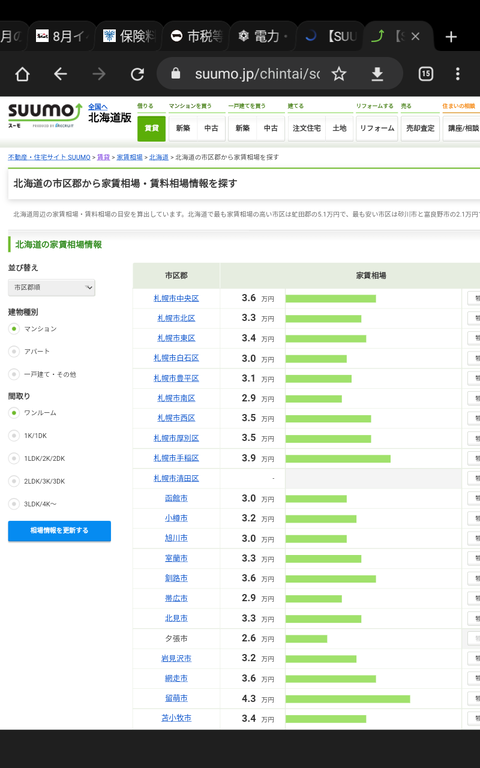Screen dimensions: 480x768
Task: Switch to the 市税等 browser tab
Action: [x=196, y=36]
